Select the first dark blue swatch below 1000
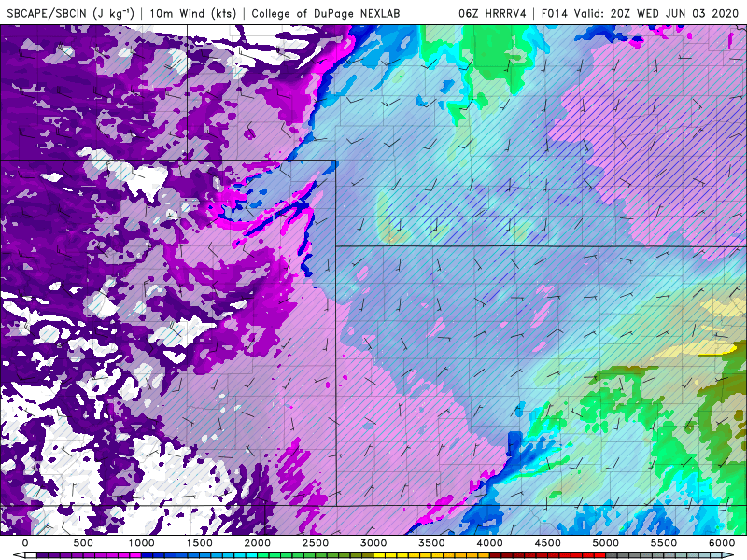 [x=148, y=555]
